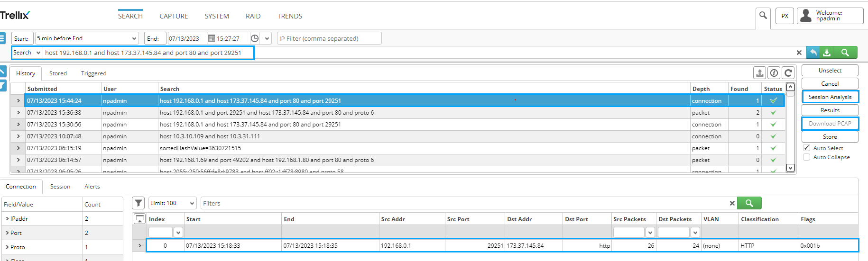Open the RAID top menu
This screenshot has width=868, height=261.
click(253, 16)
